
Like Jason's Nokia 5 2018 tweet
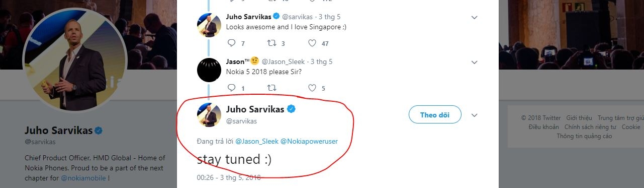312,88
